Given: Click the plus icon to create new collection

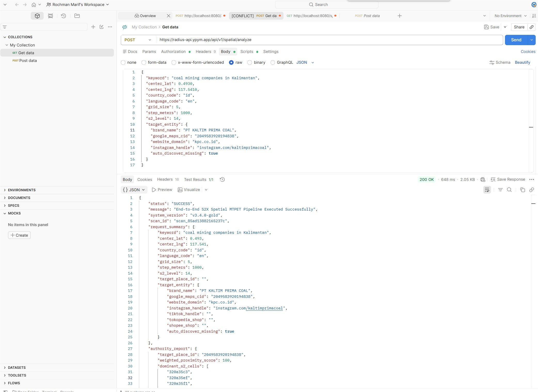Looking at the screenshot, I should 93,27.
